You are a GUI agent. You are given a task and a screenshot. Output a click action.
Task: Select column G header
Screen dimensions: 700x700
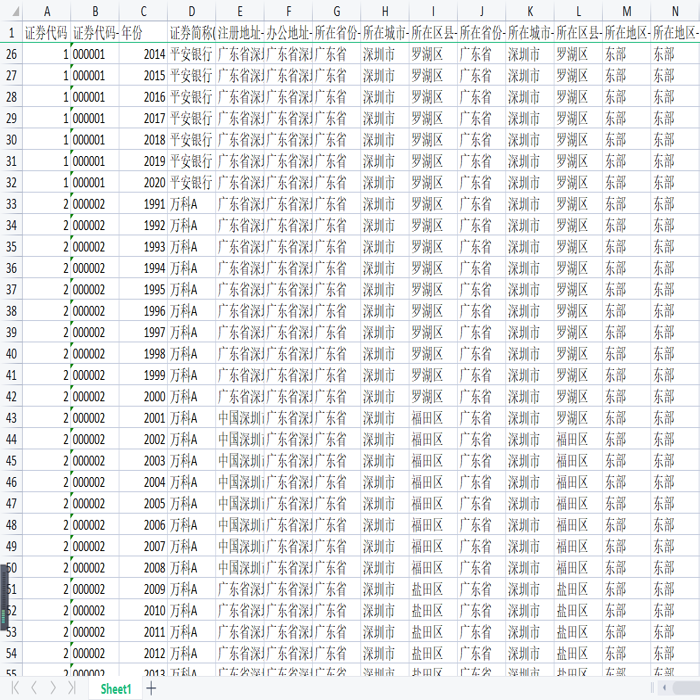pyautogui.click(x=337, y=12)
